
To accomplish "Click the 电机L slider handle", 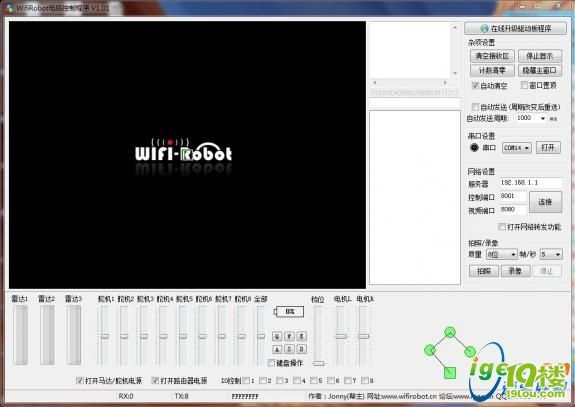I will click(x=341, y=336).
